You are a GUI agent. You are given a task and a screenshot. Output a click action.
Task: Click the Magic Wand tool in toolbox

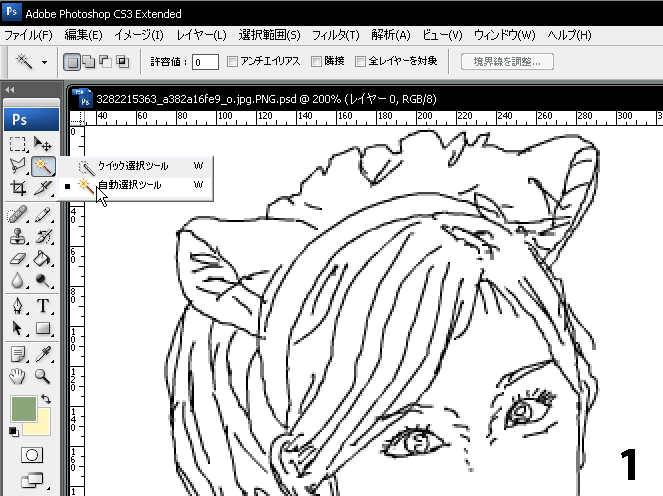[43, 166]
